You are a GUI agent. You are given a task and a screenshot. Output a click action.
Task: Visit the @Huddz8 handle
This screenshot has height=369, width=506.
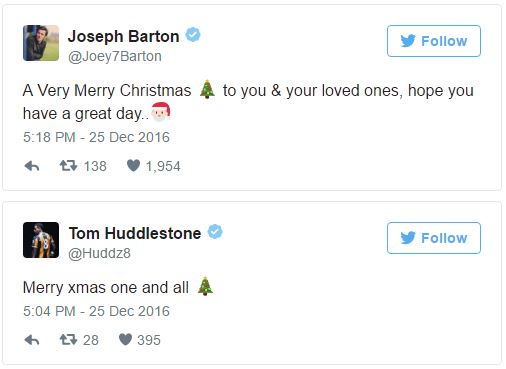99,253
